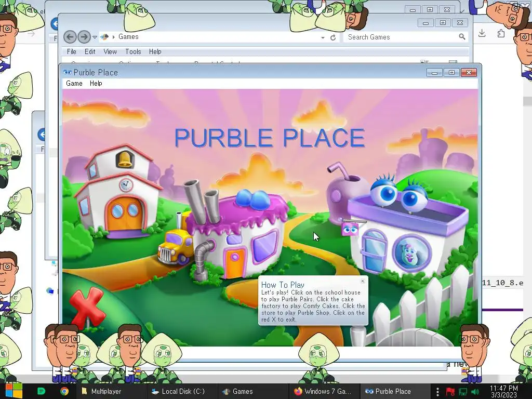Open Chrome from the taskbar

pos(64,391)
